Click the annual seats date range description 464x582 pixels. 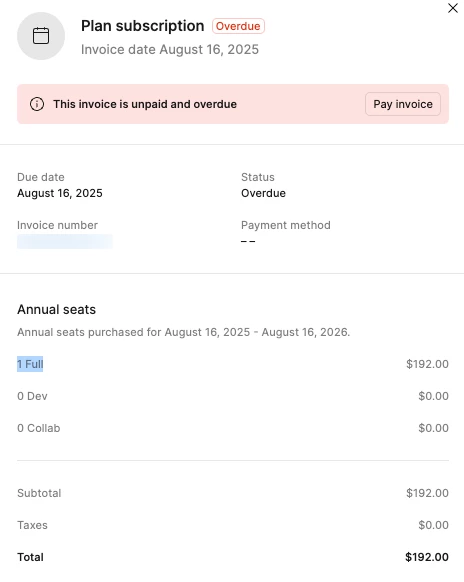pos(183,332)
